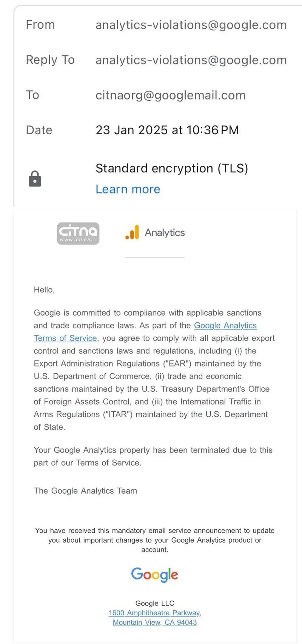
Task: Click the Google Analytics bar chart icon
Action: pyautogui.click(x=132, y=232)
